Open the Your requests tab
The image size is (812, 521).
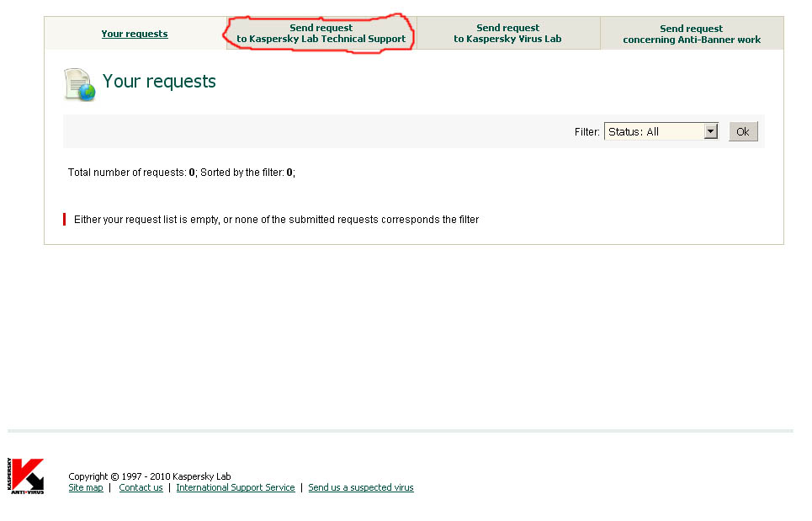click(135, 34)
